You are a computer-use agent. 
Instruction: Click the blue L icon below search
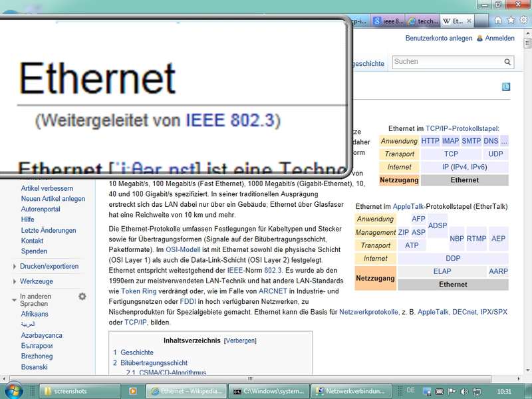point(506,87)
